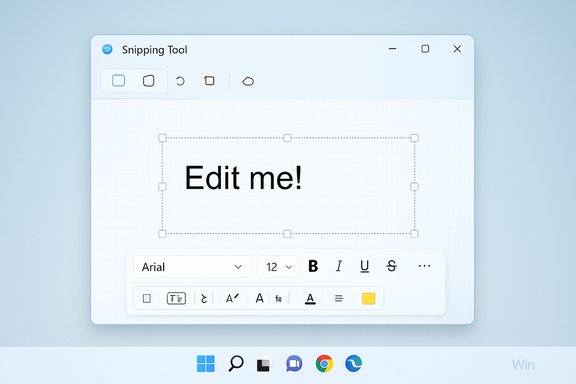
Task: Maximize the Snipping Tool window
Action: [425, 49]
